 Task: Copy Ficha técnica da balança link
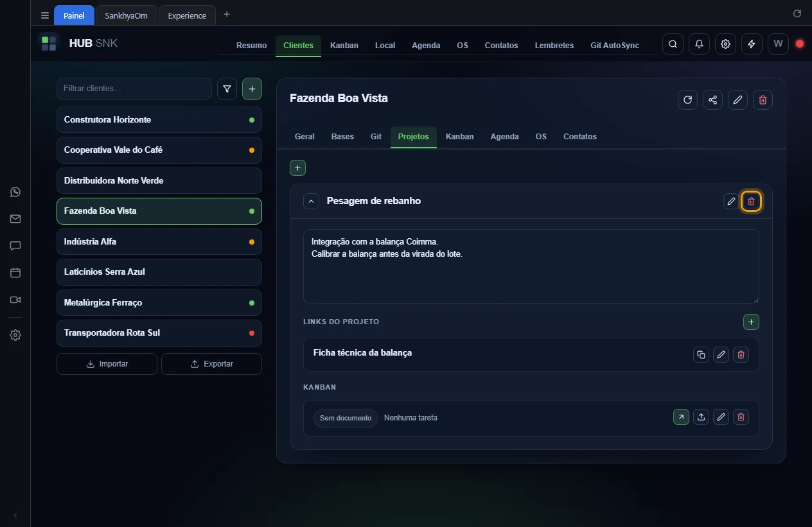pyautogui.click(x=701, y=354)
